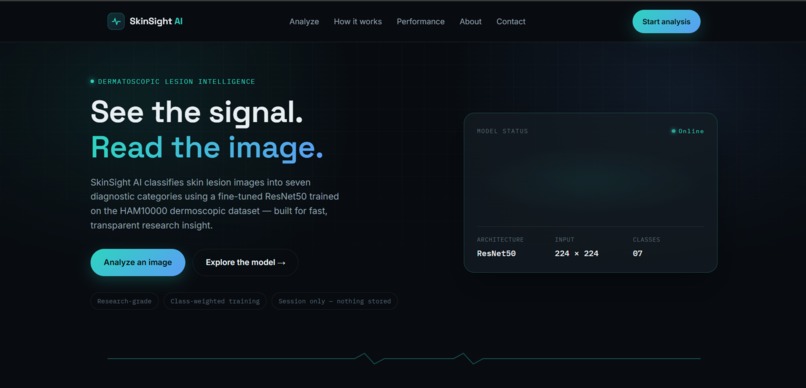Click the SkinSight AI description paragraph

215,204
